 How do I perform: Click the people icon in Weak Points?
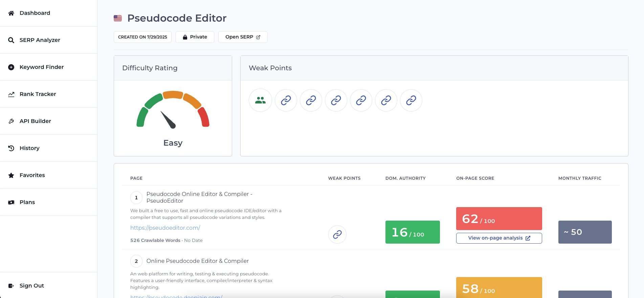pos(260,100)
